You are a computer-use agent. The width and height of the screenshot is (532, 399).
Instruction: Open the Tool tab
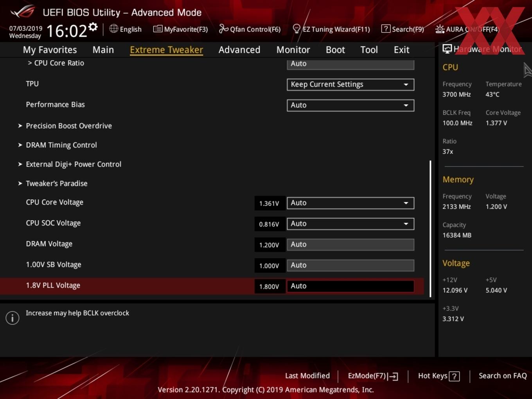(x=369, y=50)
